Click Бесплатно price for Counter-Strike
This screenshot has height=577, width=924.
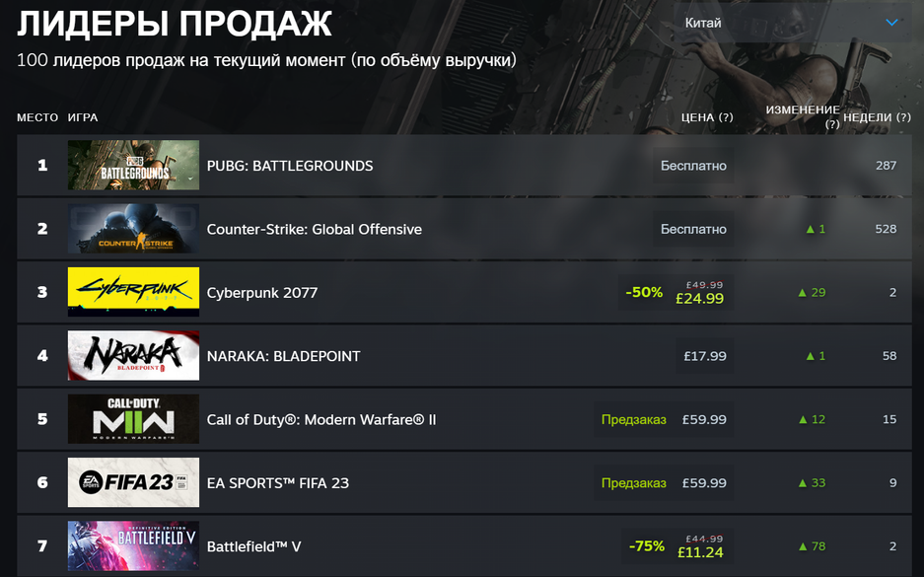click(693, 229)
